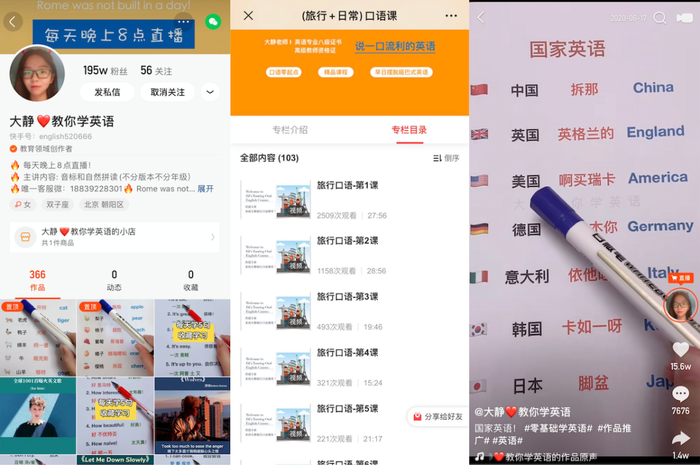Image resolution: width=700 pixels, height=465 pixels.
Task: Close the 口语课 page with the X icon
Action: [249, 16]
